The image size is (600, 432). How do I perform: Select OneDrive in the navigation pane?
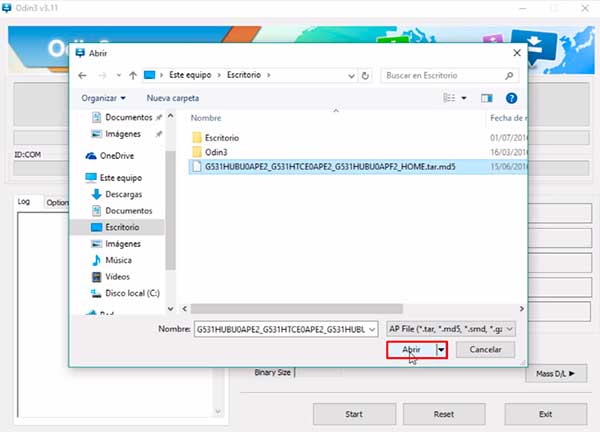[109, 156]
